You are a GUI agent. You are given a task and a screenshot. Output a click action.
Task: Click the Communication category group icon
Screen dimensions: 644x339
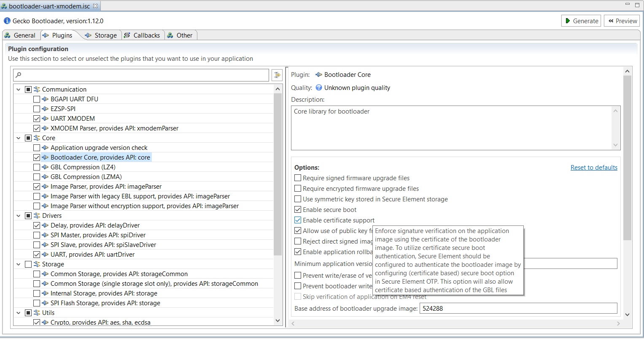coord(37,89)
